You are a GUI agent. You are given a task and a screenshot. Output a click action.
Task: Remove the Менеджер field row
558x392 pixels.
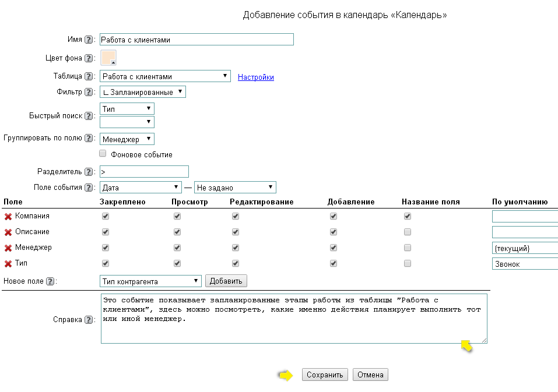(8, 248)
